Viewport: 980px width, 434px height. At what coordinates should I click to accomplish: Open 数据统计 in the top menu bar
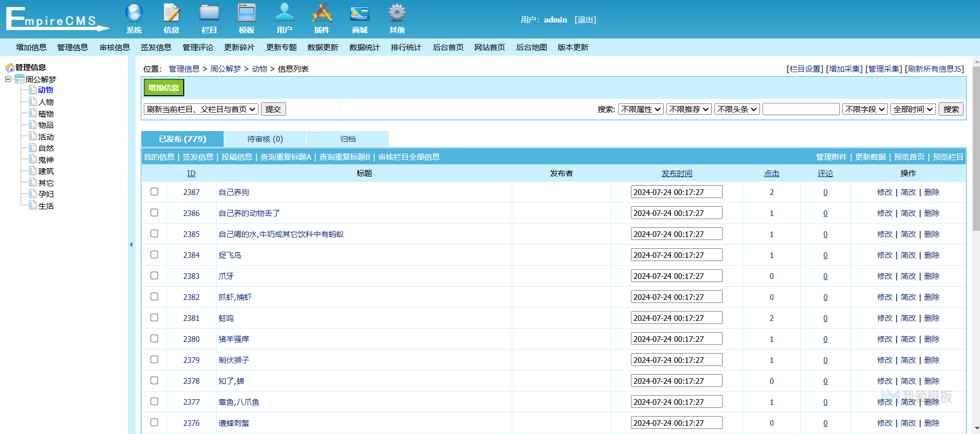364,47
